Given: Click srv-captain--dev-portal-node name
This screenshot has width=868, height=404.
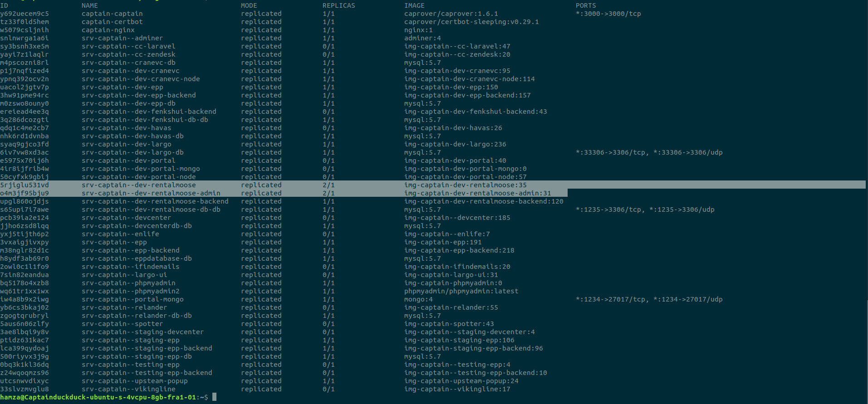Looking at the screenshot, I should (139, 177).
